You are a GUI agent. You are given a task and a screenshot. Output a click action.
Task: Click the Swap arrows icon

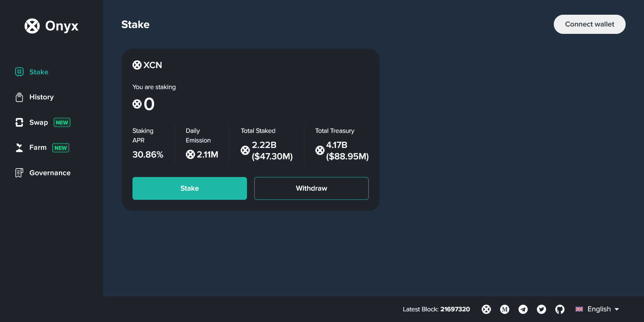tap(20, 123)
